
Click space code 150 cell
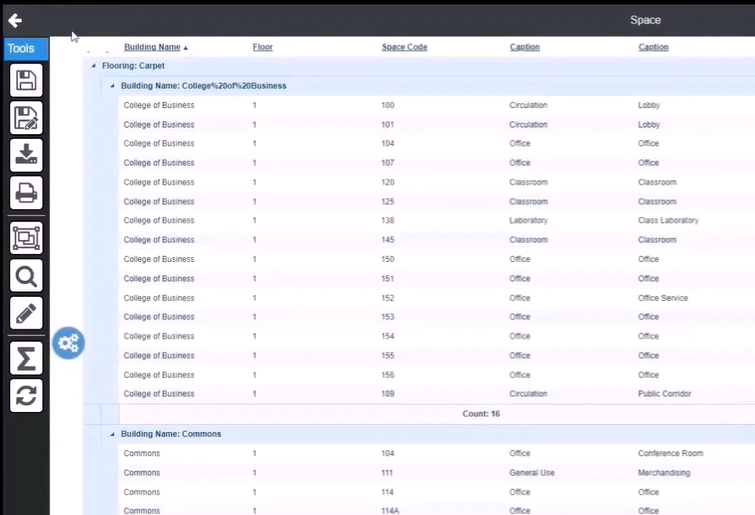click(x=388, y=259)
